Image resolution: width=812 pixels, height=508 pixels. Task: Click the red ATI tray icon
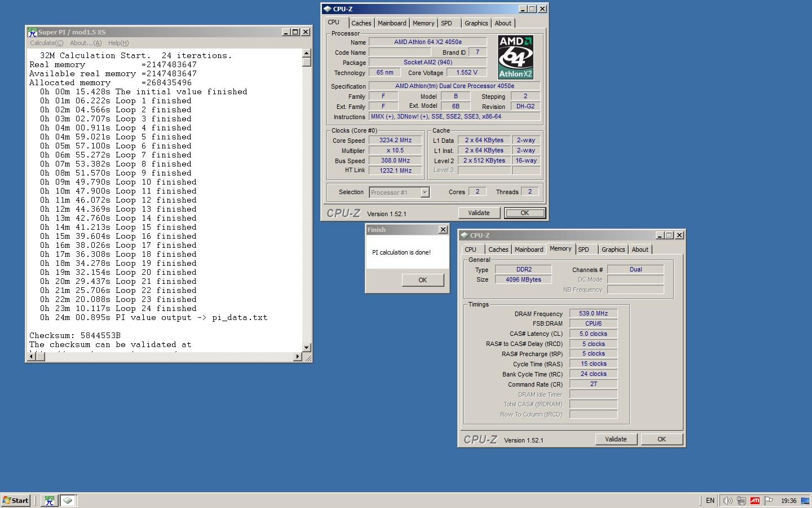tap(754, 501)
